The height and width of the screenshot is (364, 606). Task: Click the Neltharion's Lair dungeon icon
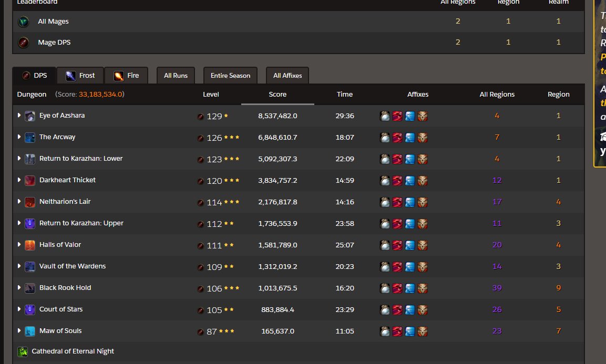30,202
